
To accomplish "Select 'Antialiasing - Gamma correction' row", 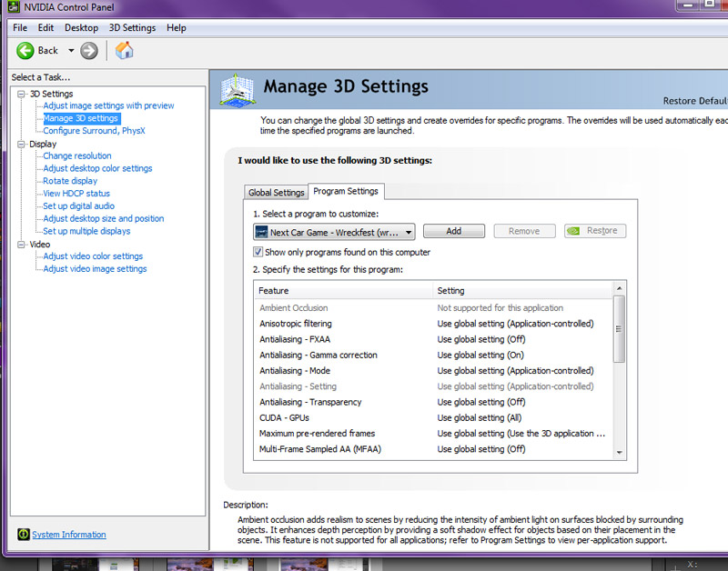I will point(433,356).
